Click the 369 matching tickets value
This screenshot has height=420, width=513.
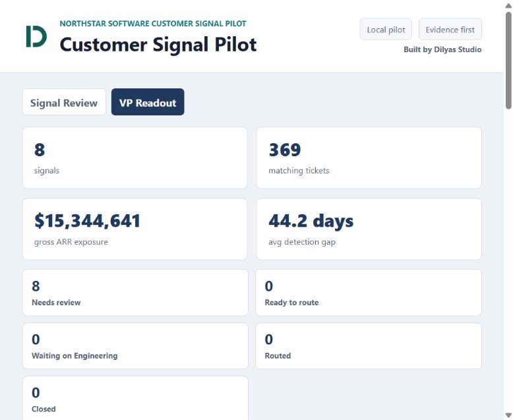(285, 150)
